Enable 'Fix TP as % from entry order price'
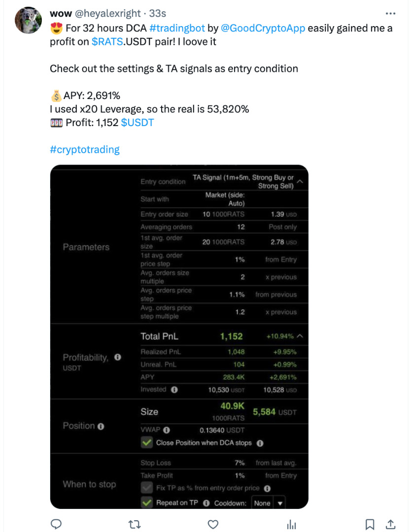416x532 pixels. [147, 489]
